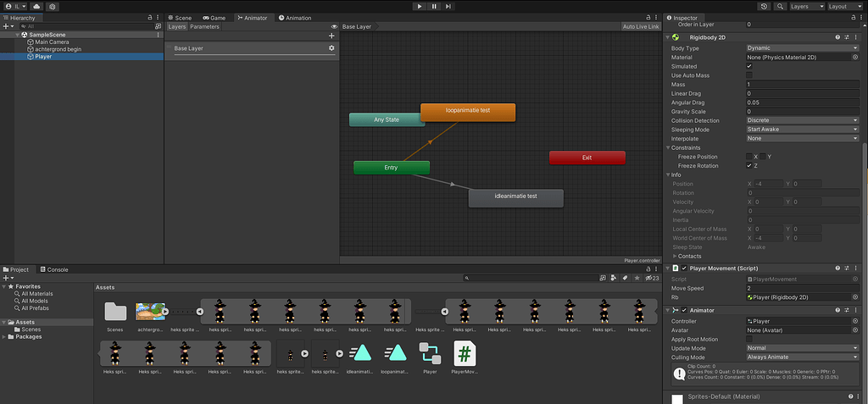Open Base Layer settings gear
868x404 pixels.
point(331,48)
